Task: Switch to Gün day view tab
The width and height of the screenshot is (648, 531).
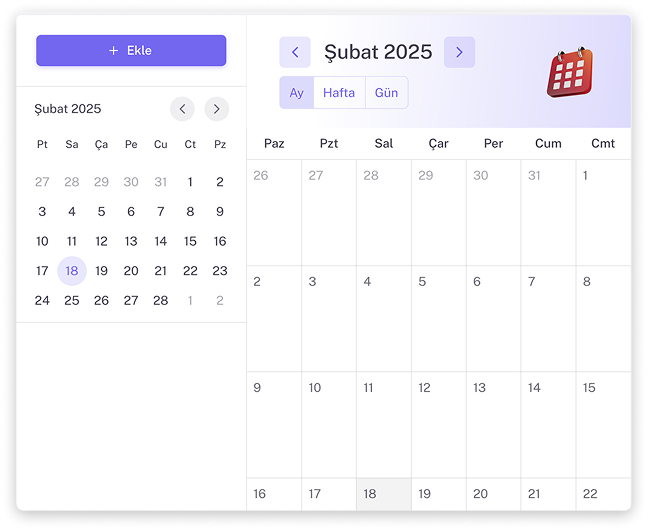Action: (x=386, y=93)
